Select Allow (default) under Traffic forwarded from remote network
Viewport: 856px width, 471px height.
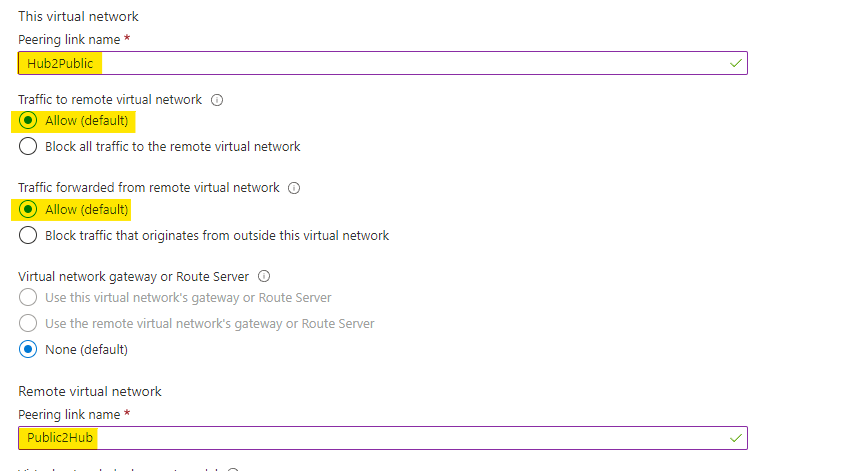(x=29, y=210)
